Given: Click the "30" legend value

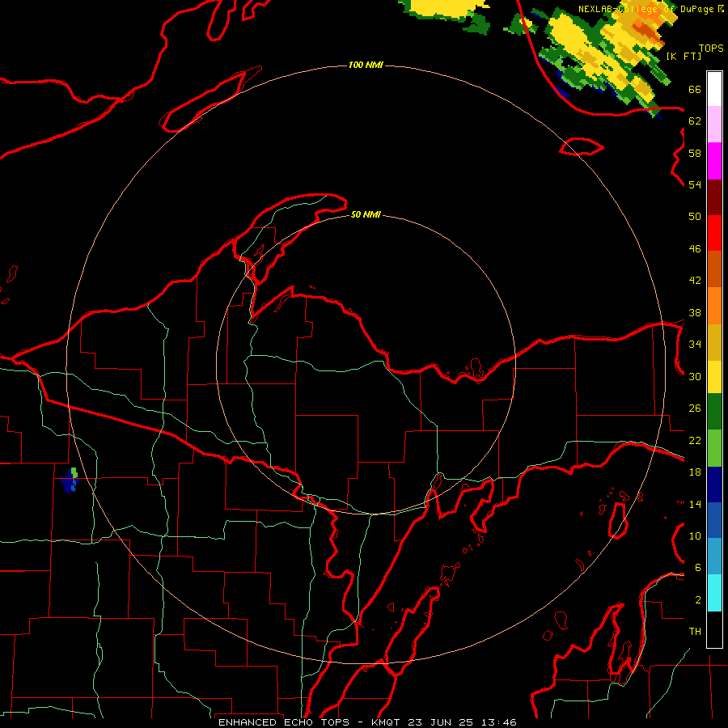Looking at the screenshot, I should click(695, 376).
